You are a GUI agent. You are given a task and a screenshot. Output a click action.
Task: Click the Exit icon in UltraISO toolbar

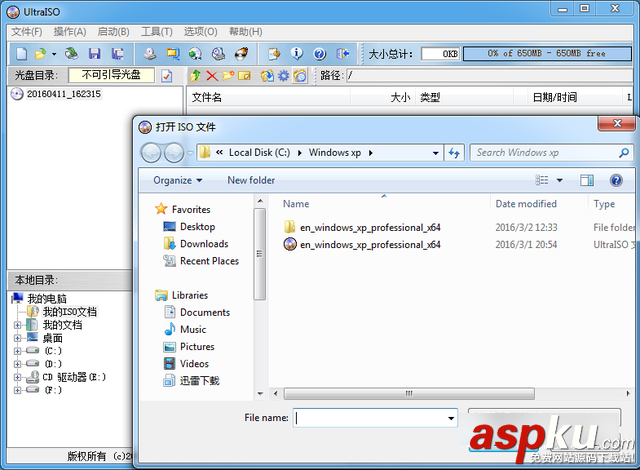click(342, 53)
